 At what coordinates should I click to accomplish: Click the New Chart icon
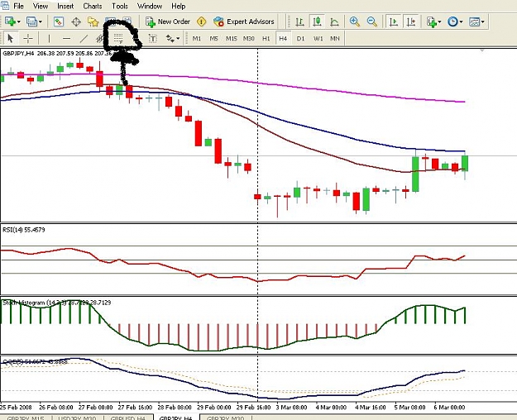(x=10, y=21)
